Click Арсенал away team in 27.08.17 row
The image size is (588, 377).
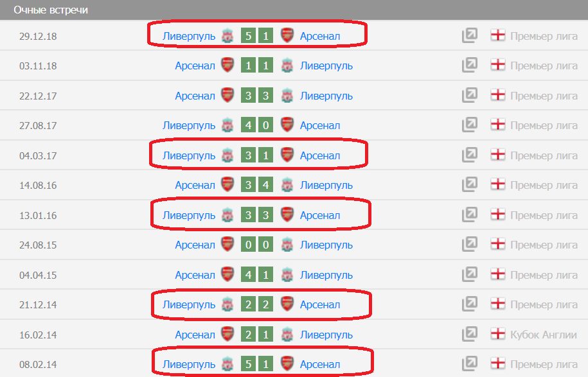click(320, 125)
